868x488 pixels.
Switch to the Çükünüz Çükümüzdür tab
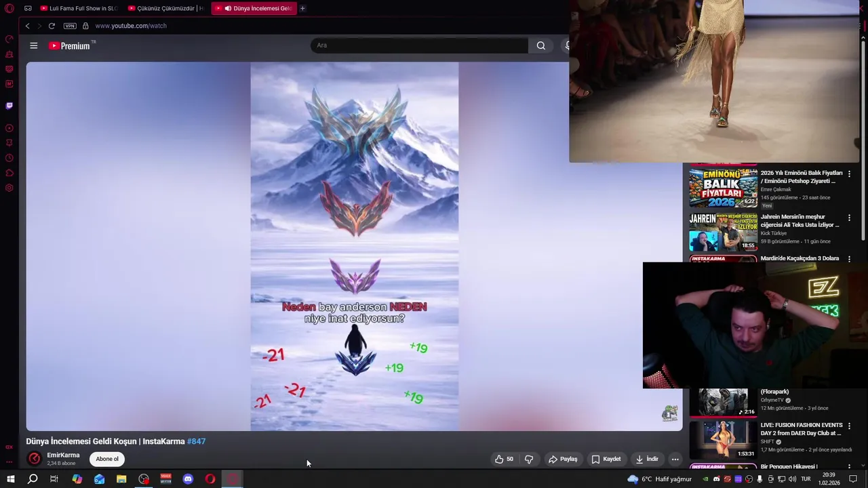pos(166,8)
